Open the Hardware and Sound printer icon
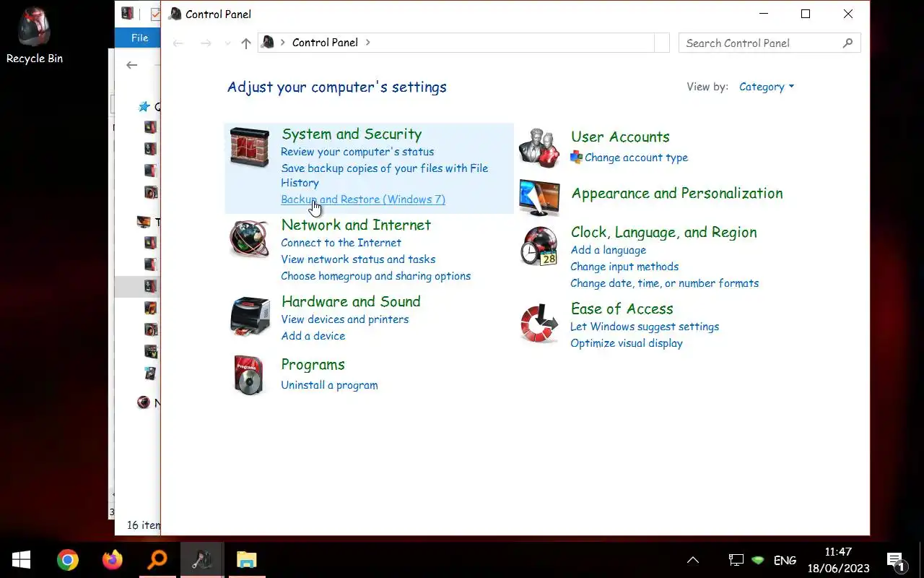 (249, 316)
